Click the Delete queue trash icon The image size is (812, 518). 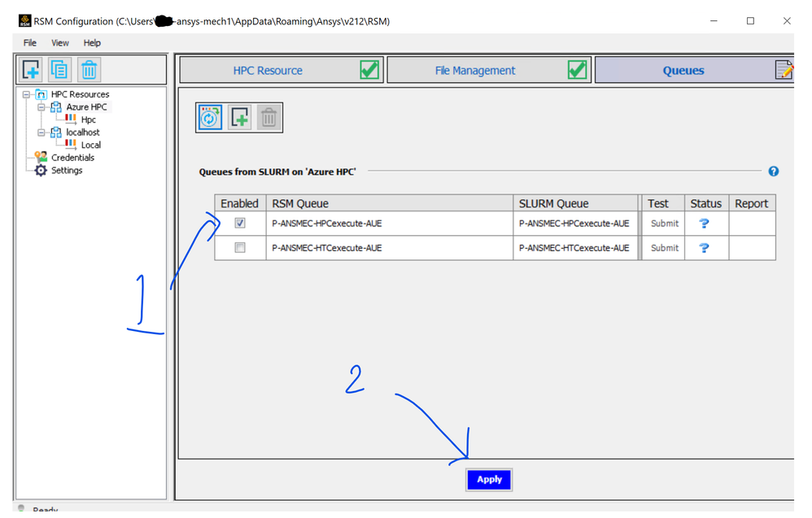[x=268, y=117]
